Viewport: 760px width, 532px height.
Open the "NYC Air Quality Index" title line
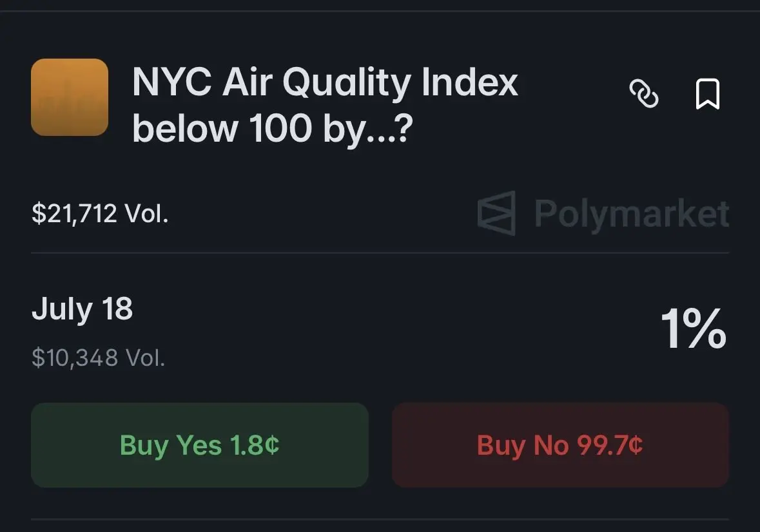pos(326,83)
